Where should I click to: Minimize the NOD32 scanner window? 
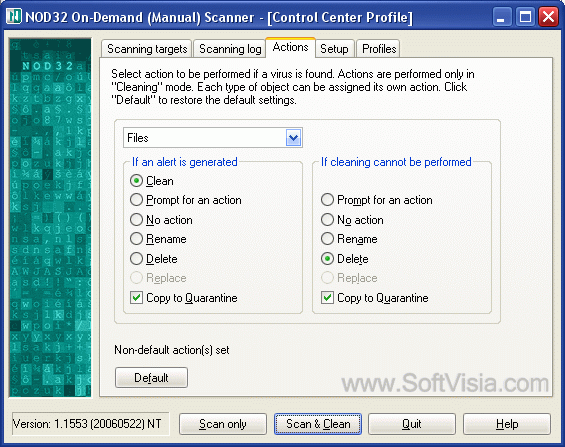coord(501,17)
